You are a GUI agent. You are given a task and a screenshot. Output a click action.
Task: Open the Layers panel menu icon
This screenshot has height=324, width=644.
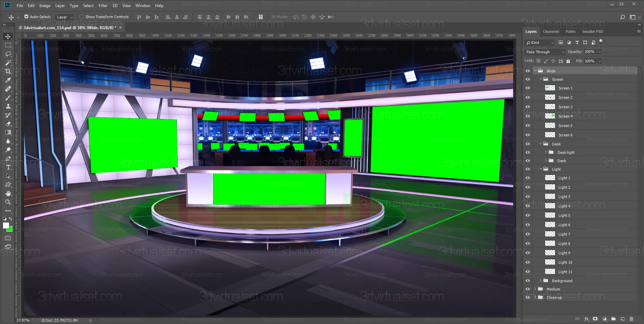639,31
